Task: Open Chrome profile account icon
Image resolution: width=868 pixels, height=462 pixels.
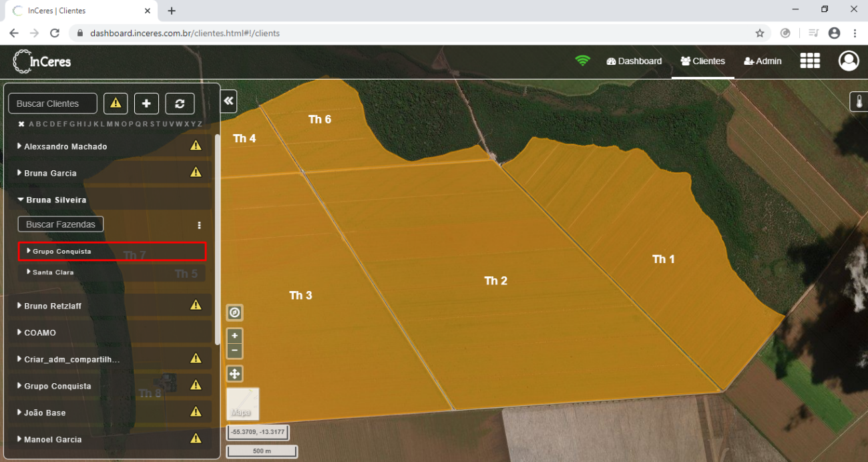Action: click(x=834, y=33)
